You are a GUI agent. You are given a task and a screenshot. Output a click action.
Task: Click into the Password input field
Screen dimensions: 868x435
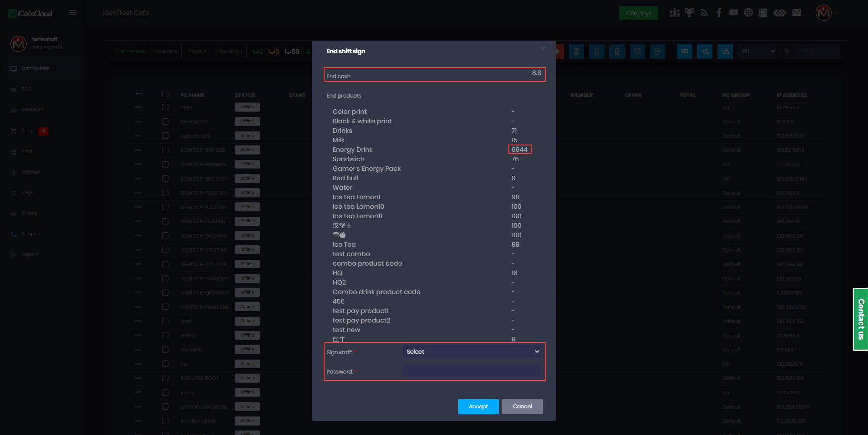(x=472, y=371)
